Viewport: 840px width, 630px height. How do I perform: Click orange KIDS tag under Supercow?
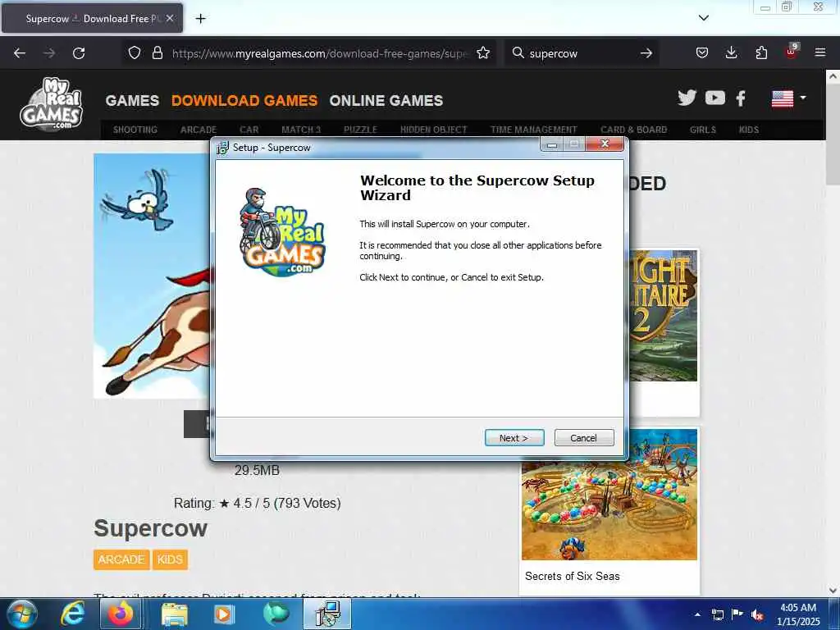(x=170, y=559)
